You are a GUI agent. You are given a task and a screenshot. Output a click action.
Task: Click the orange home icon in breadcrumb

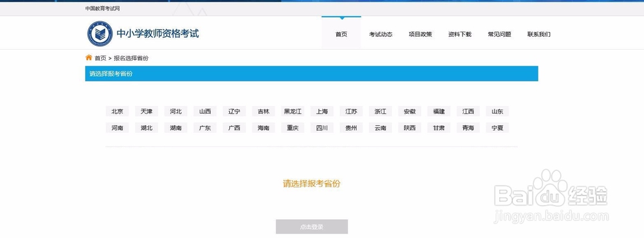point(89,57)
